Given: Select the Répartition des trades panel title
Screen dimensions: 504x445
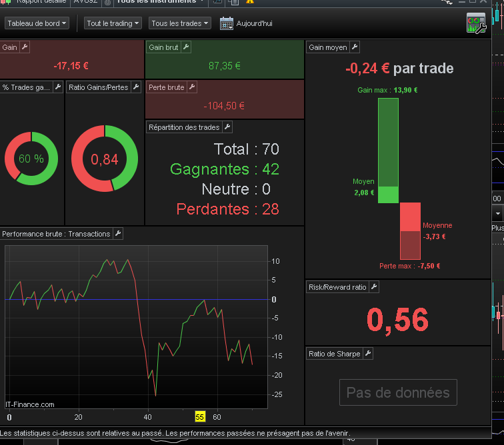Looking at the screenshot, I should coord(184,127).
